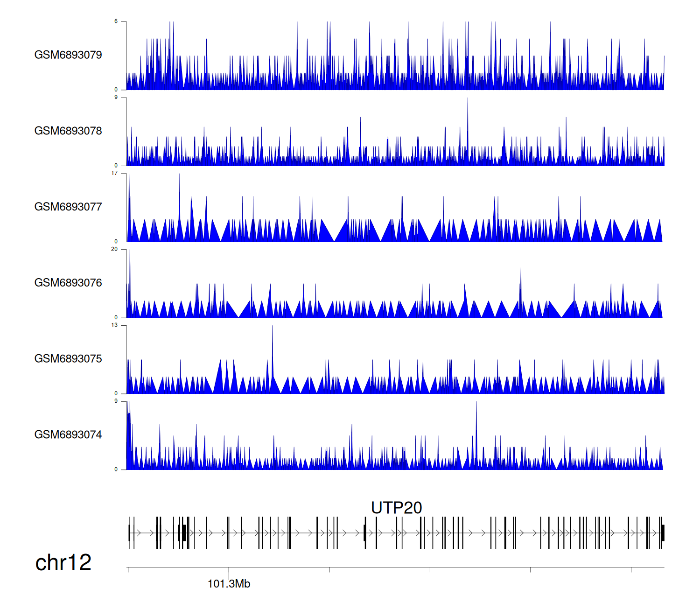Click the GSM6893079 track label

click(68, 55)
